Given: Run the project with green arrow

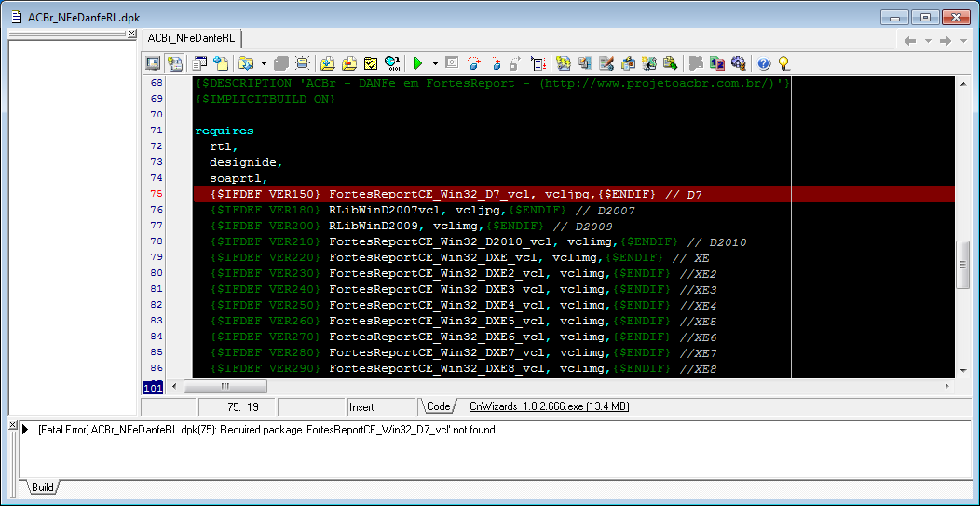Looking at the screenshot, I should [417, 63].
